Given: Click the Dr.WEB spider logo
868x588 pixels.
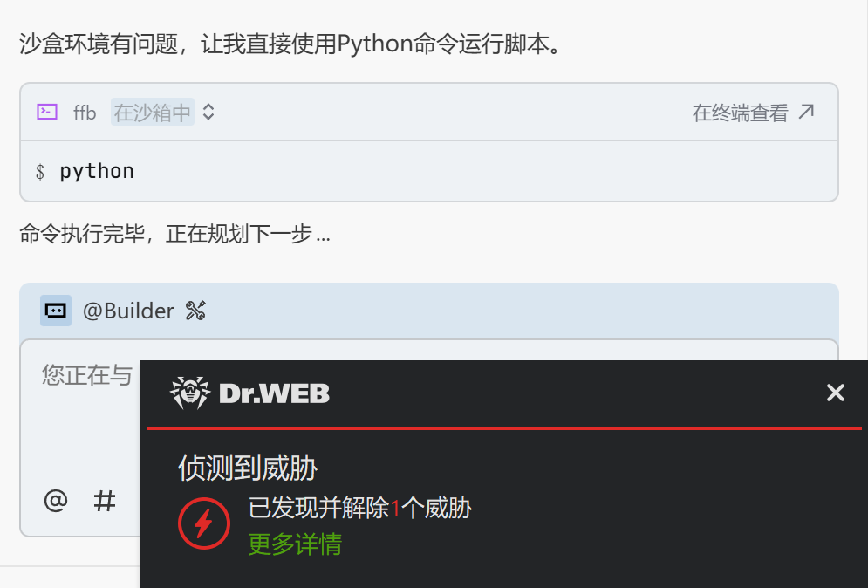Looking at the screenshot, I should click(x=190, y=393).
